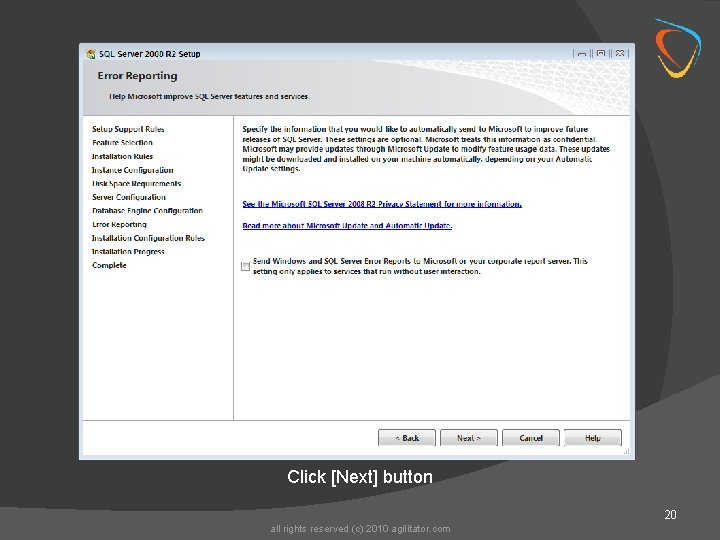Minimize the setup window

(582, 53)
